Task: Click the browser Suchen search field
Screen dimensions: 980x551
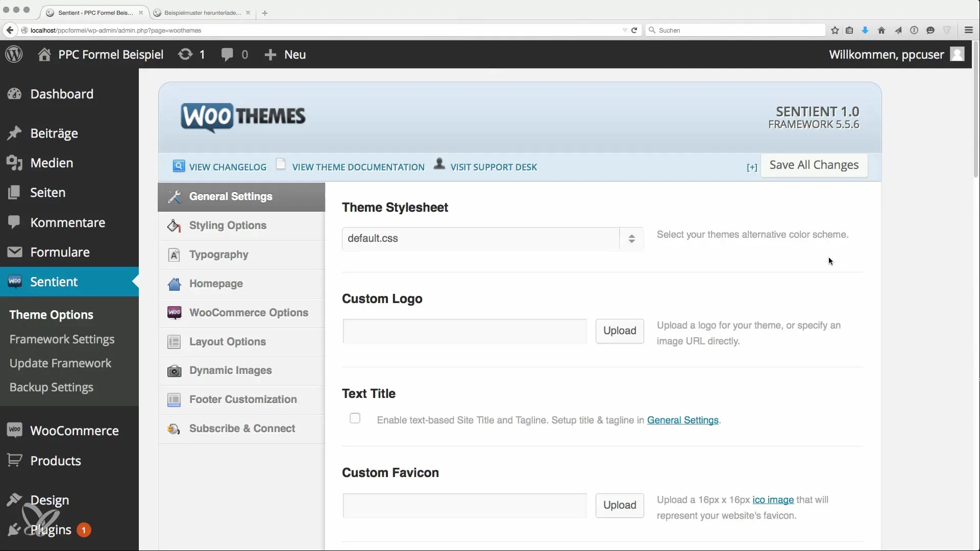Action: click(735, 30)
